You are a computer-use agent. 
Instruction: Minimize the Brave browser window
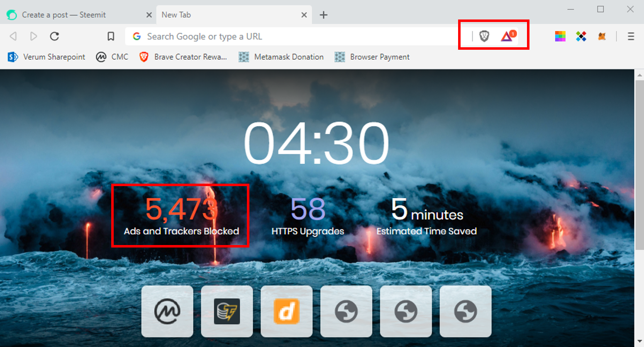(x=571, y=9)
